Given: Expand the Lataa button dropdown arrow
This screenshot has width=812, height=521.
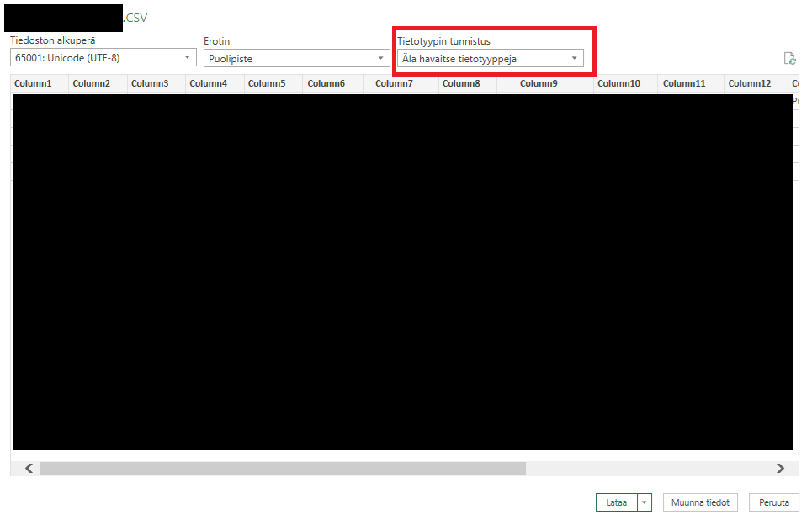Looking at the screenshot, I should [x=645, y=502].
